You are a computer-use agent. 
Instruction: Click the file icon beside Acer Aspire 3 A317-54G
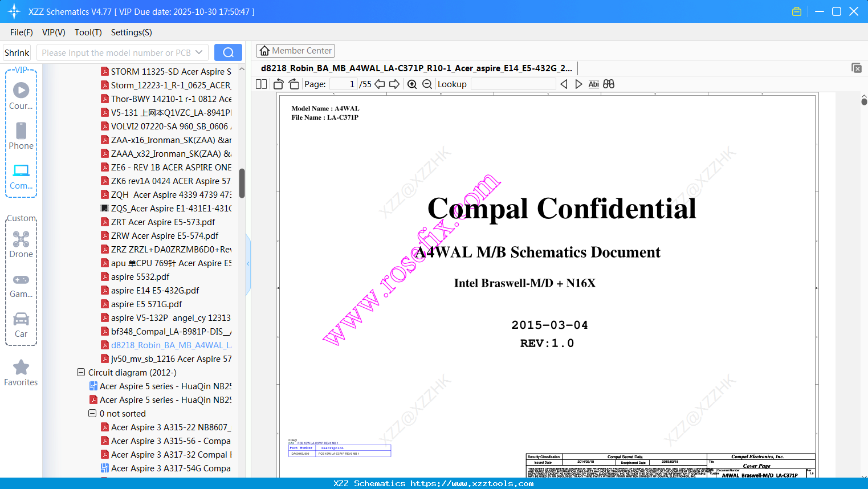pos(105,468)
